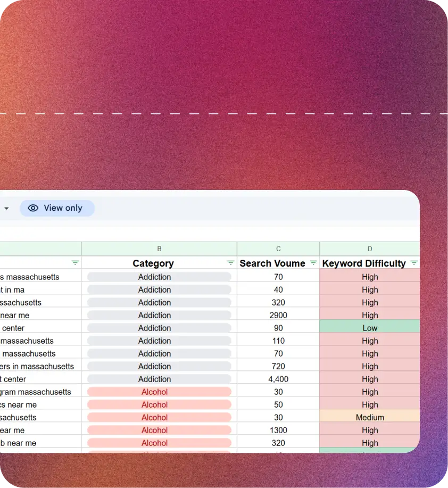Open the Keyword Difficulty filter icon

(x=413, y=263)
